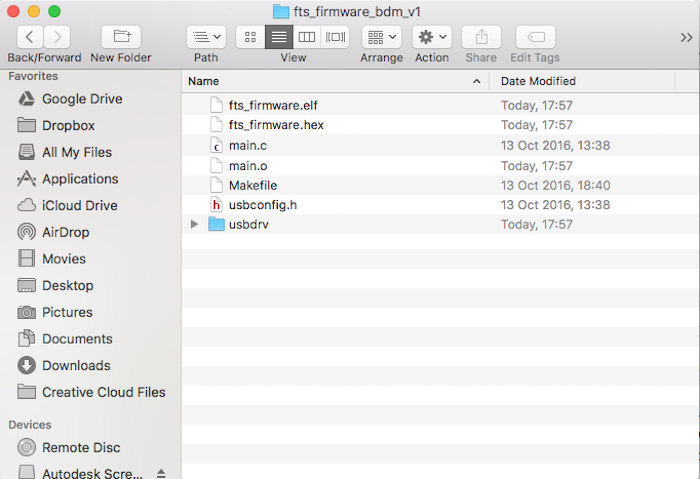Select the Makefile document icon

click(217, 185)
